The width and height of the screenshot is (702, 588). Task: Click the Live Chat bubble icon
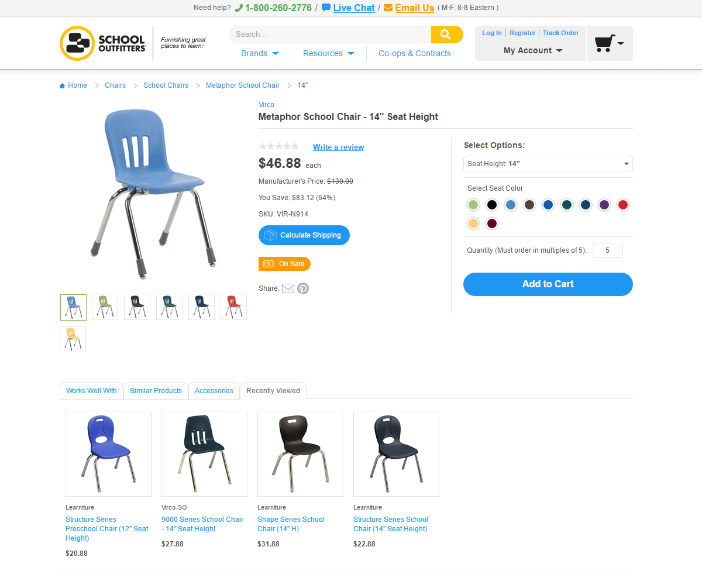tap(326, 8)
